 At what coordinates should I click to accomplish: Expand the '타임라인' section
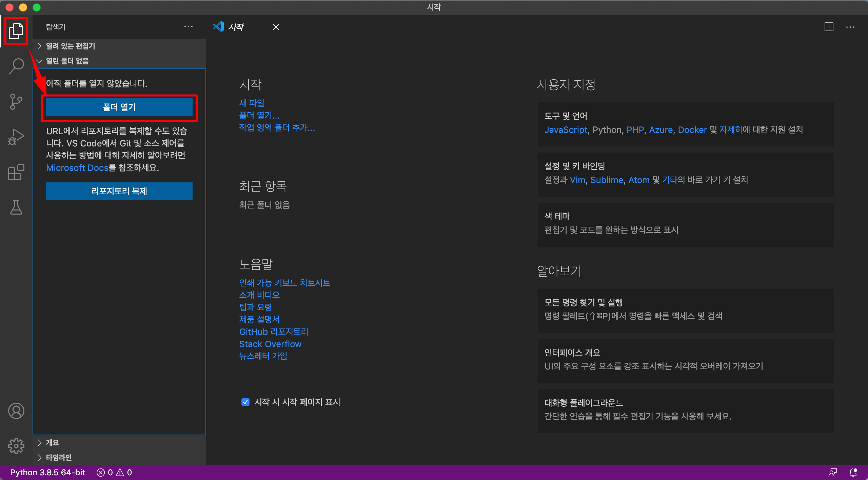coord(59,457)
